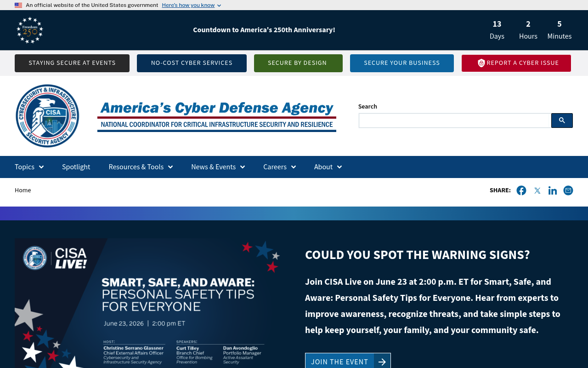Click the CISA Live event image
Viewport: 588px width, 368px height.
148,303
